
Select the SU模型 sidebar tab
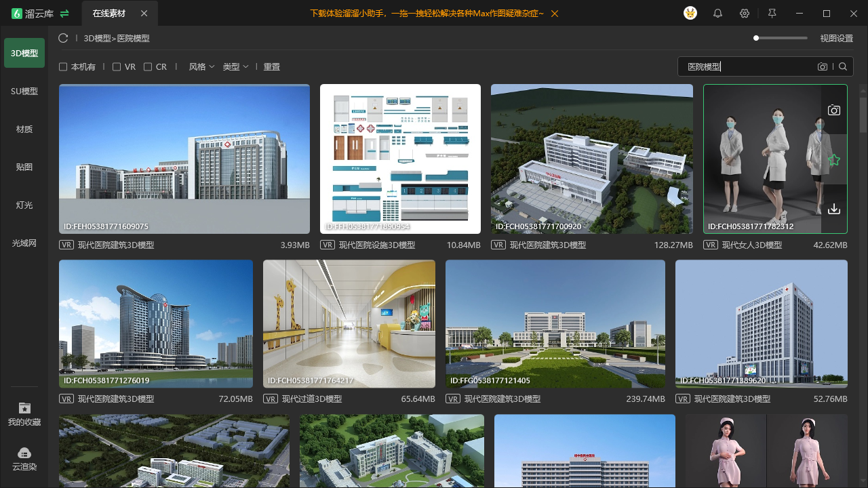tap(24, 91)
